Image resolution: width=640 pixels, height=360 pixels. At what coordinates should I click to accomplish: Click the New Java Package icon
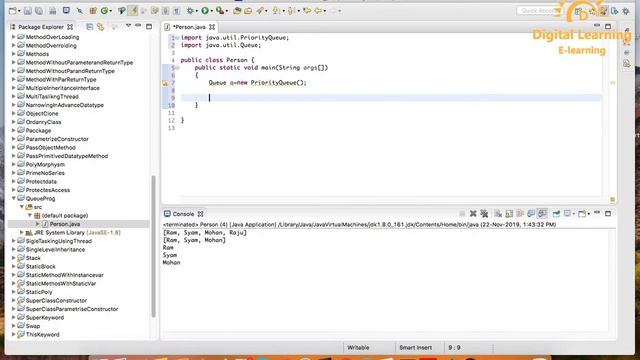(x=93, y=11)
